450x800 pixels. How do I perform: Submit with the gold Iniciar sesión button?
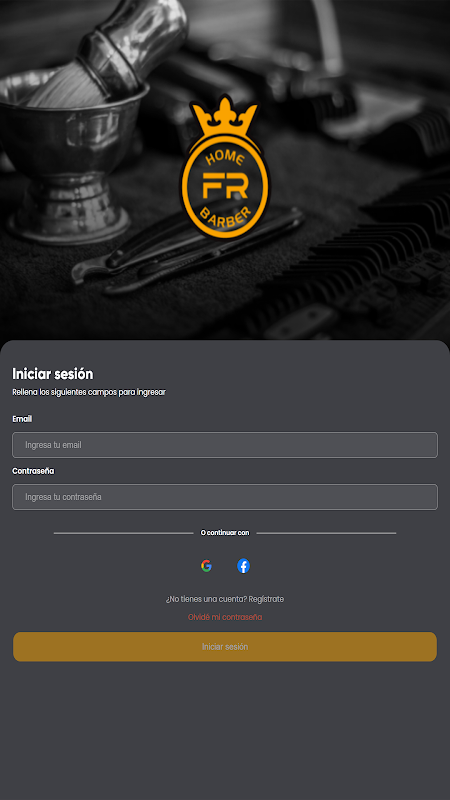pyautogui.click(x=225, y=647)
